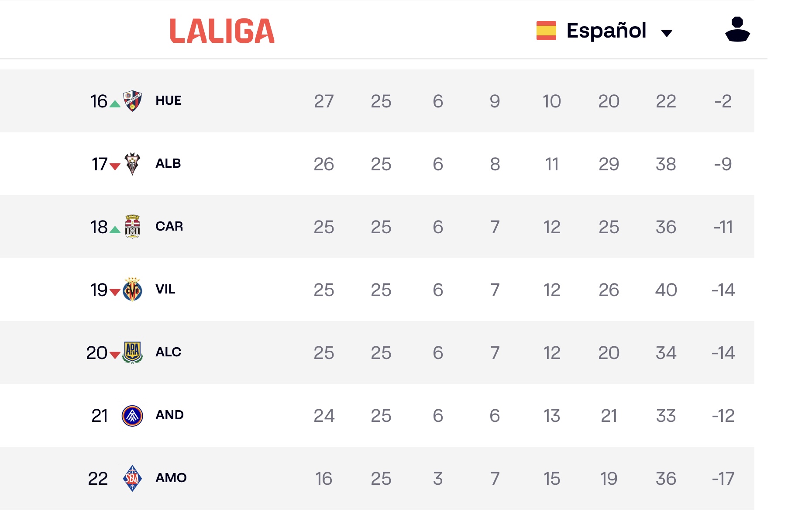The height and width of the screenshot is (511, 812).
Task: Click the Spanish flag icon
Action: [546, 31]
